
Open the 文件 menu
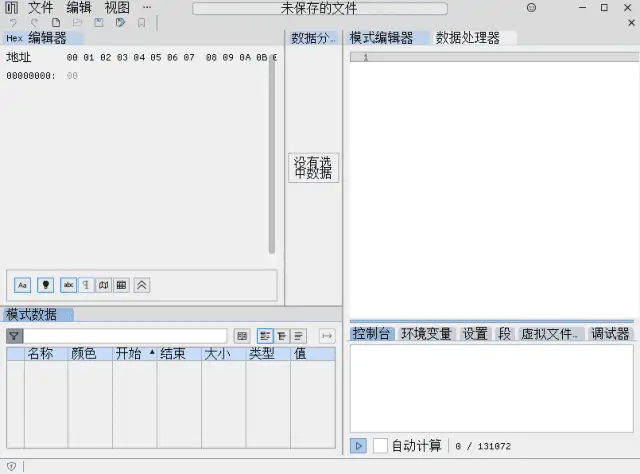(41, 7)
